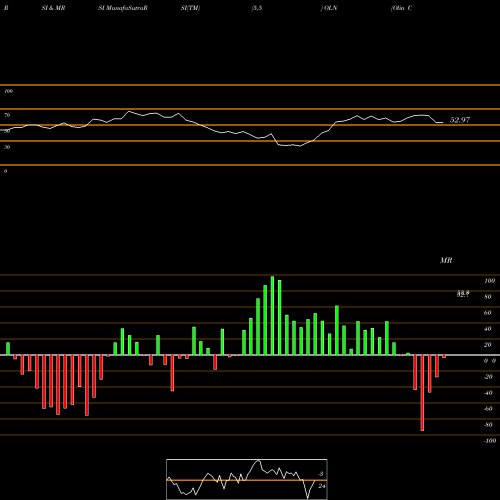Click the "80" label on MR axis
This screenshot has height=500, width=500.
click(x=487, y=297)
